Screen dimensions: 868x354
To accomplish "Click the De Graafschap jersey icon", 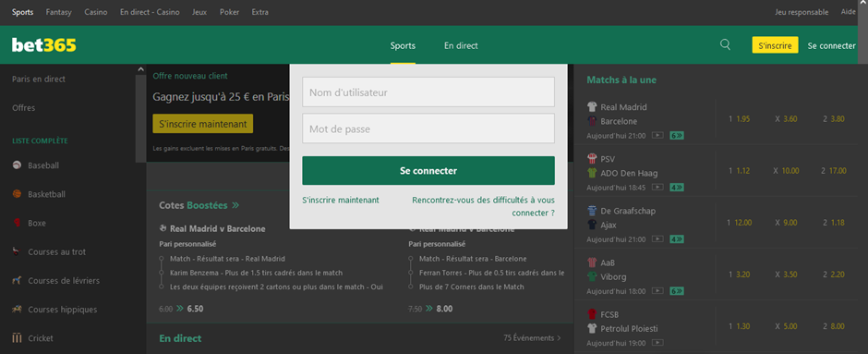I will [x=592, y=211].
